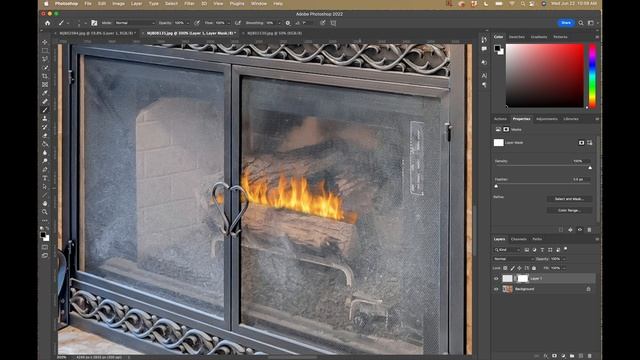Select the Lasso tool

click(45, 59)
